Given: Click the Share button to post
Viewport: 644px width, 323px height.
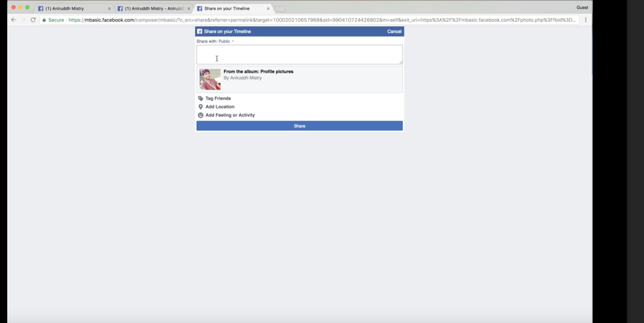Looking at the screenshot, I should pos(299,126).
